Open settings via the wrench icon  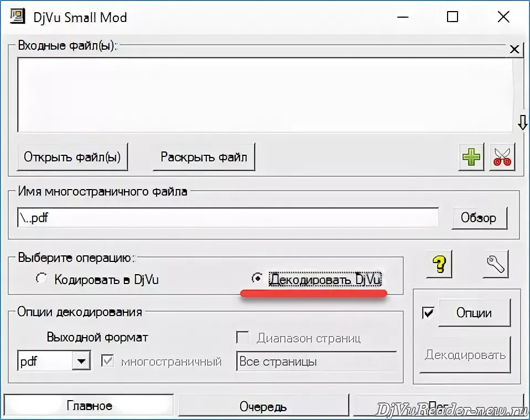tap(496, 264)
